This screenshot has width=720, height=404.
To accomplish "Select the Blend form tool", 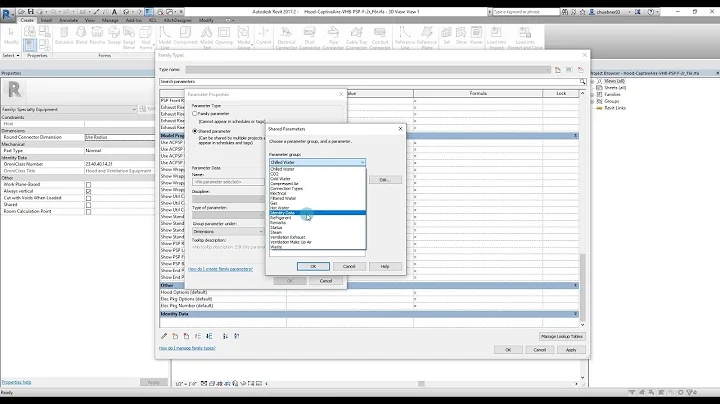I will tap(81, 36).
